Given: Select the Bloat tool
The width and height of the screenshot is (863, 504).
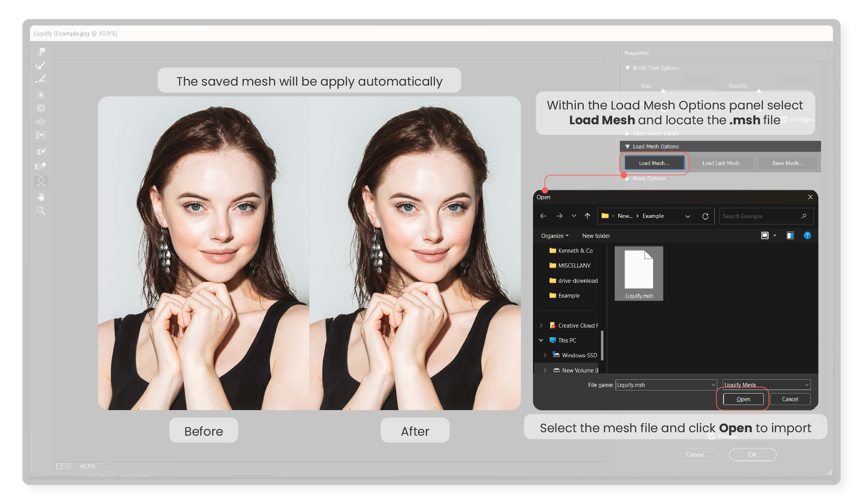Looking at the screenshot, I should 41,122.
